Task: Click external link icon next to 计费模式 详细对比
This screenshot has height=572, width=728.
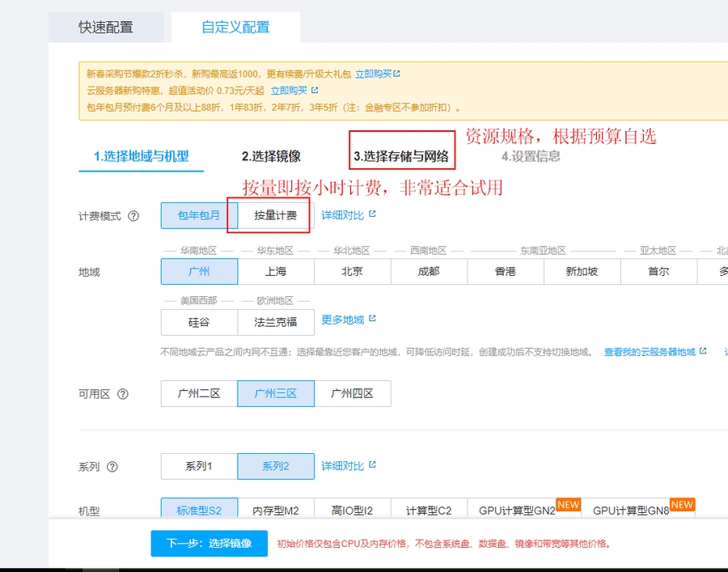Action: click(372, 215)
